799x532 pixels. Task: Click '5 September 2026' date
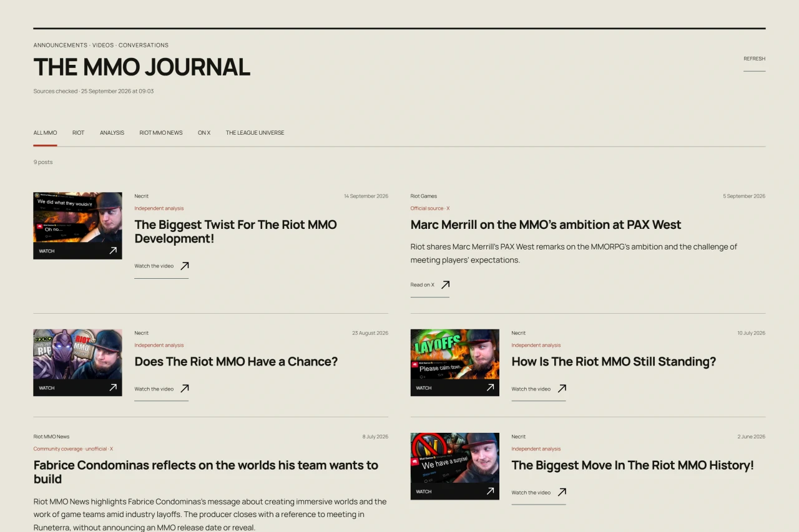coord(744,196)
